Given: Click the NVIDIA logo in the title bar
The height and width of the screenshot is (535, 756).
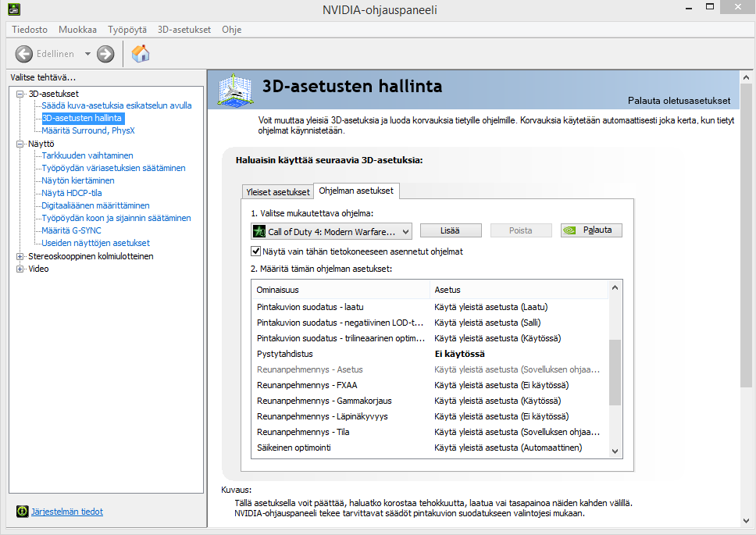Looking at the screenshot, I should coord(14,9).
